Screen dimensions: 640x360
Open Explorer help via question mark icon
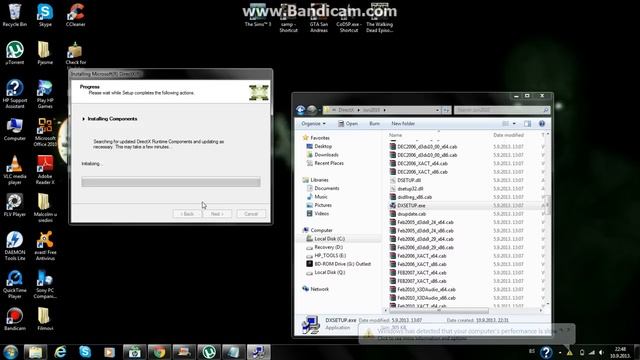tap(542, 124)
